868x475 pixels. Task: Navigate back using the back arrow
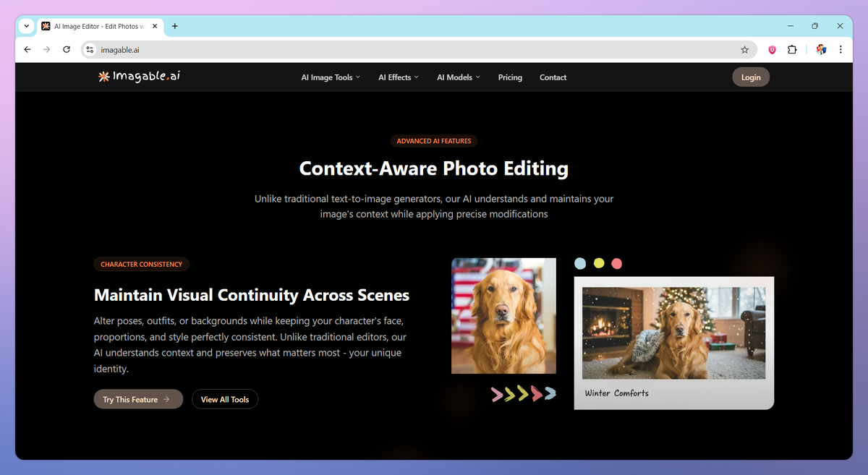click(x=27, y=49)
